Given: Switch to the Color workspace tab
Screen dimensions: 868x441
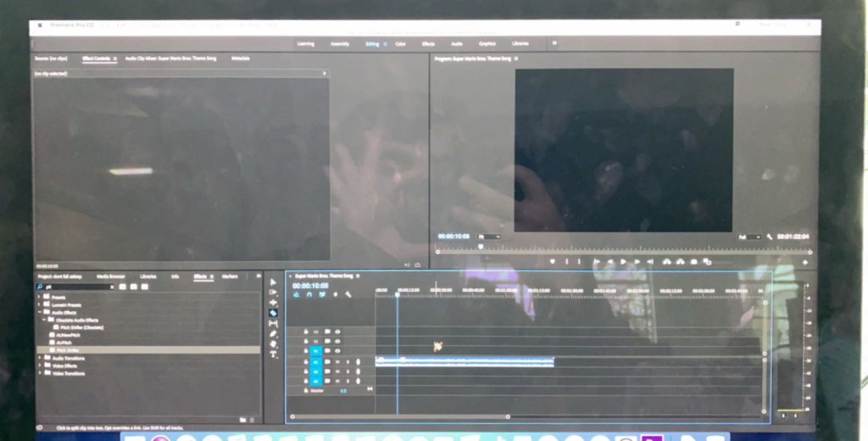Looking at the screenshot, I should pyautogui.click(x=400, y=43).
